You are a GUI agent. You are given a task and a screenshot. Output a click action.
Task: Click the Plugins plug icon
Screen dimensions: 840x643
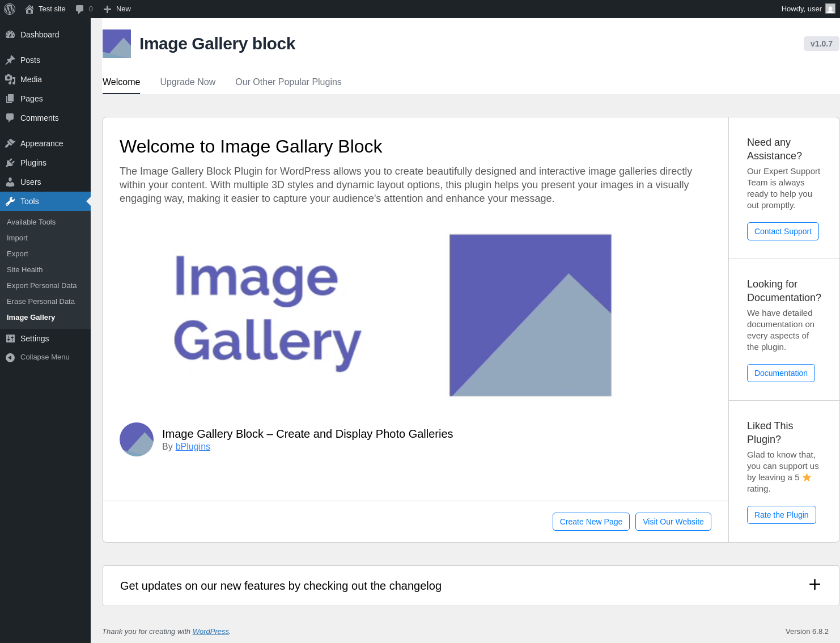[x=10, y=163]
